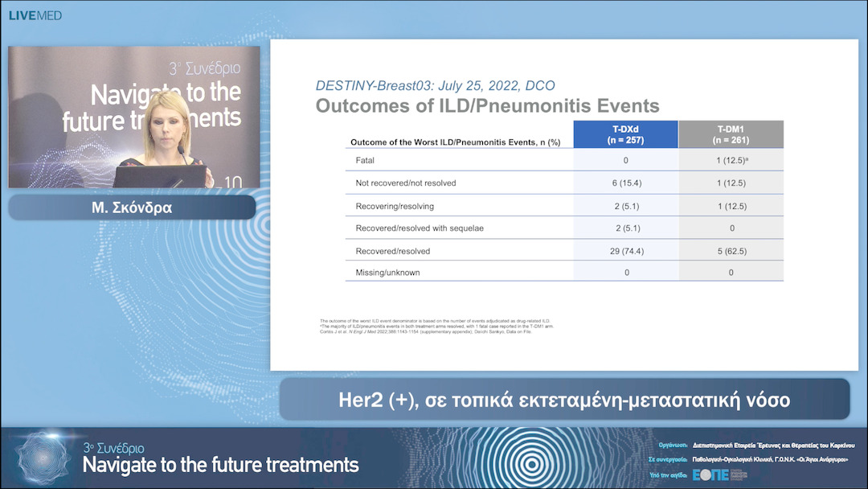This screenshot has height=489, width=868.
Task: Click the EOPE logo in the footer
Action: tap(710, 475)
